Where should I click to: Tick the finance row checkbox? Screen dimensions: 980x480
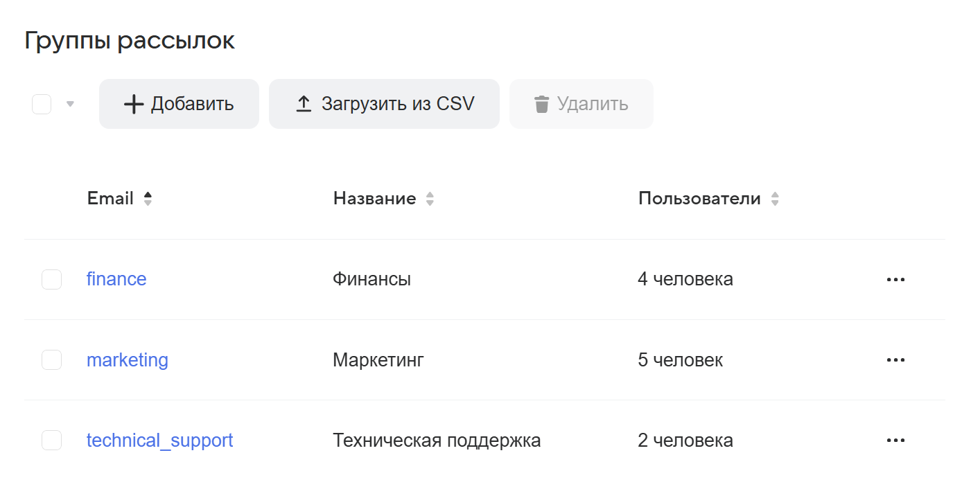pyautogui.click(x=52, y=280)
